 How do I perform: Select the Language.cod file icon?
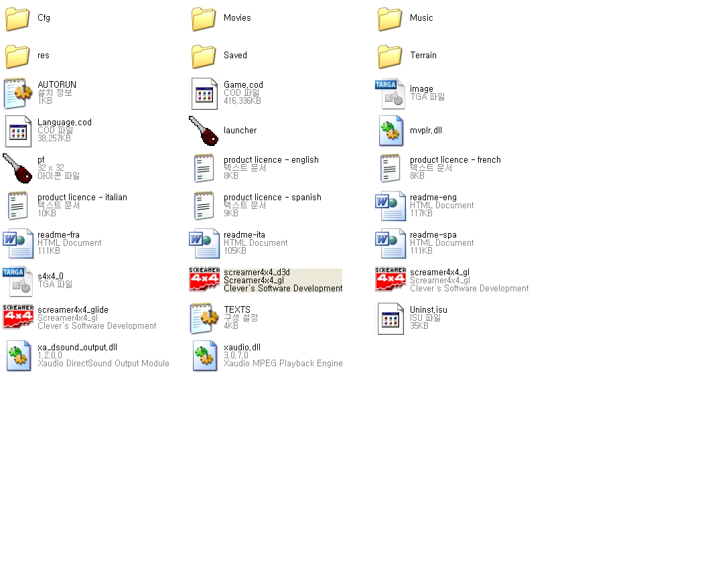(18, 131)
